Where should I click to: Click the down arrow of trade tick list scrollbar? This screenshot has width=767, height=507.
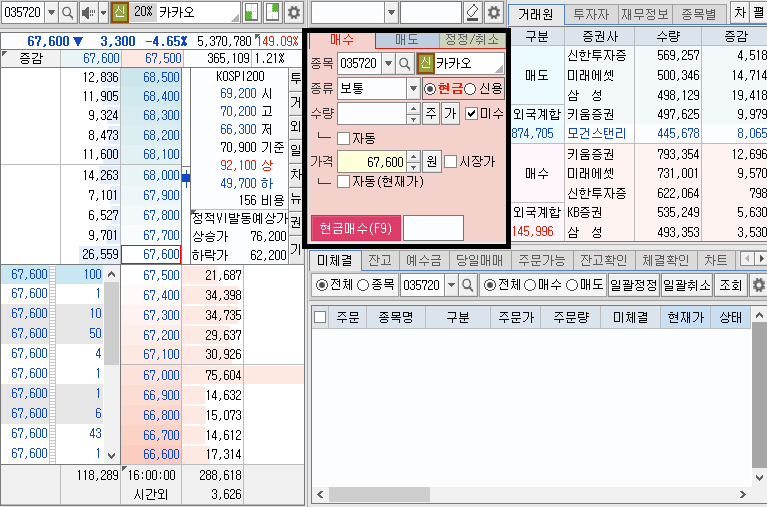click(x=112, y=456)
